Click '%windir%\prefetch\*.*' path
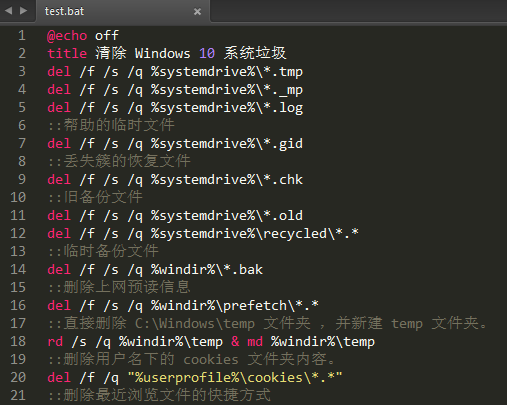Viewport: 507px width, 405px height. (235, 306)
